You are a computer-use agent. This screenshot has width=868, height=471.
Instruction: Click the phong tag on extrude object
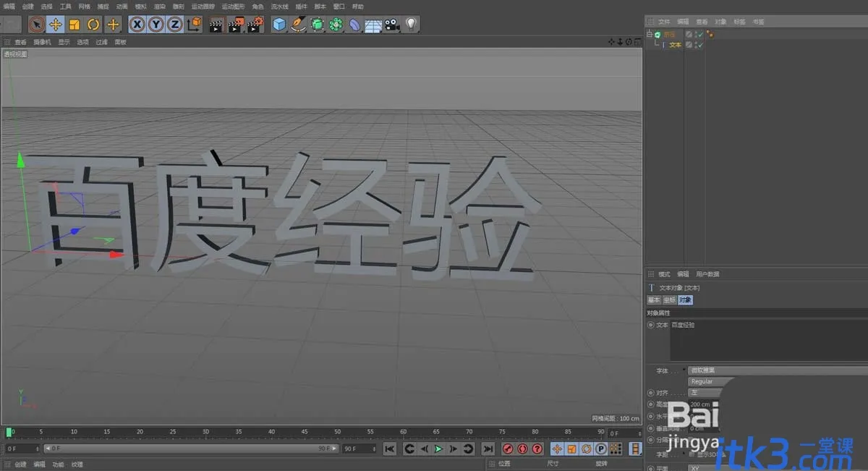point(710,34)
